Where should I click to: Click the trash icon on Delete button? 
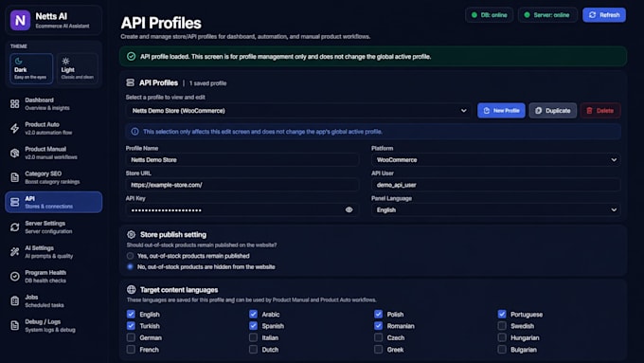click(589, 111)
